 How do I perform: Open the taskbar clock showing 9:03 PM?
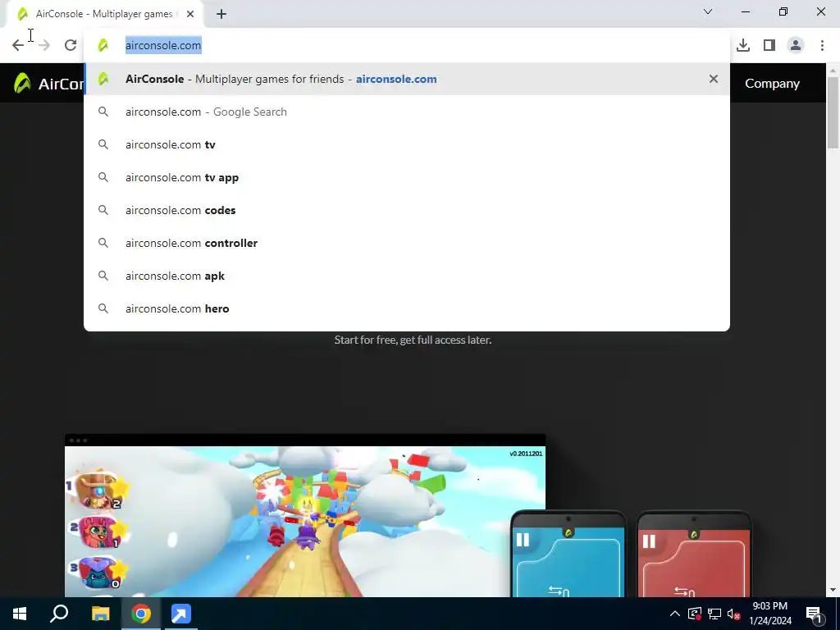pos(769,614)
